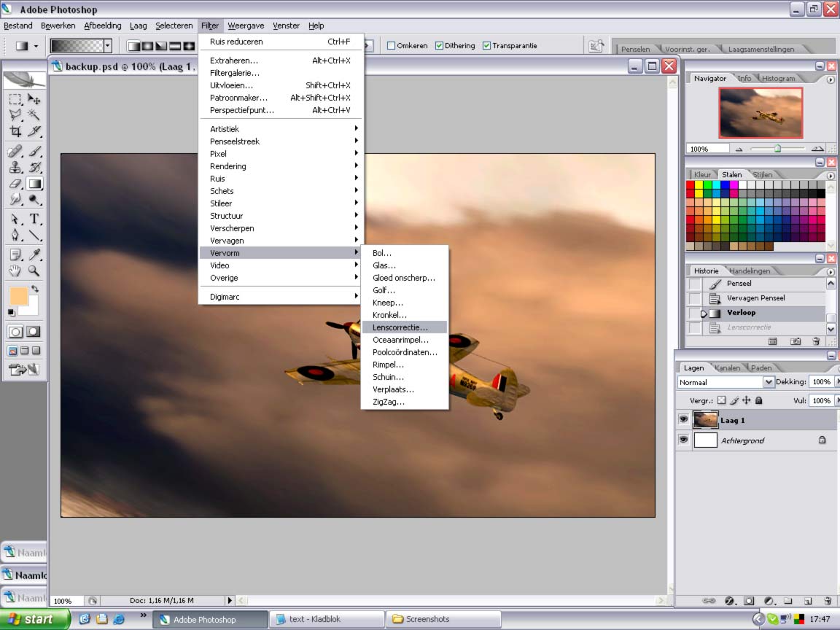Image resolution: width=840 pixels, height=630 pixels.
Task: Select the Penseel history state
Action: (739, 284)
